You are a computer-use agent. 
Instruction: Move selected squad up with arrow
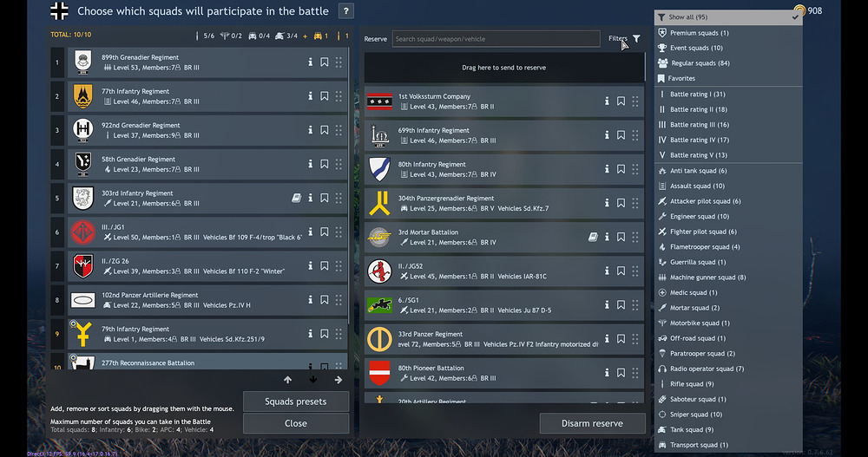(x=288, y=380)
